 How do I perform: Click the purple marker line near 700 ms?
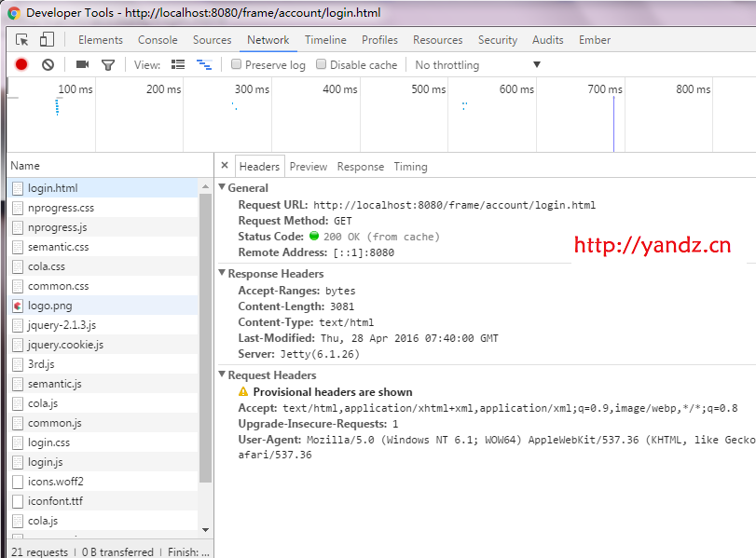[x=613, y=124]
